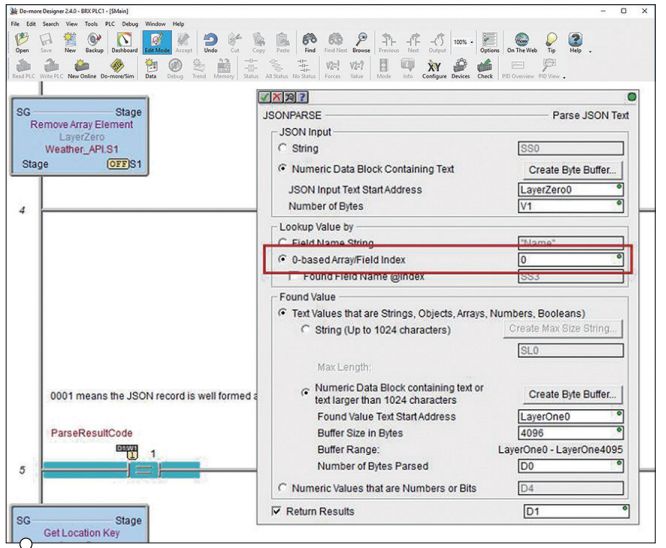Click the Number of Bytes V1 field

click(x=570, y=206)
